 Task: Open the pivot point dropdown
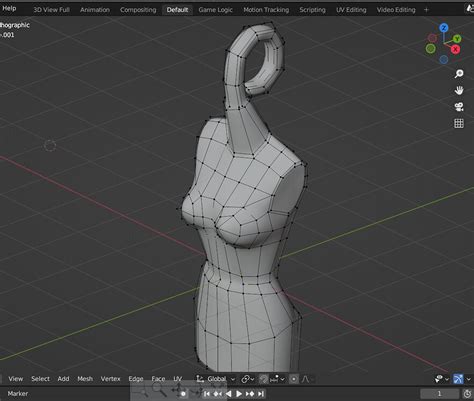pyautogui.click(x=248, y=379)
